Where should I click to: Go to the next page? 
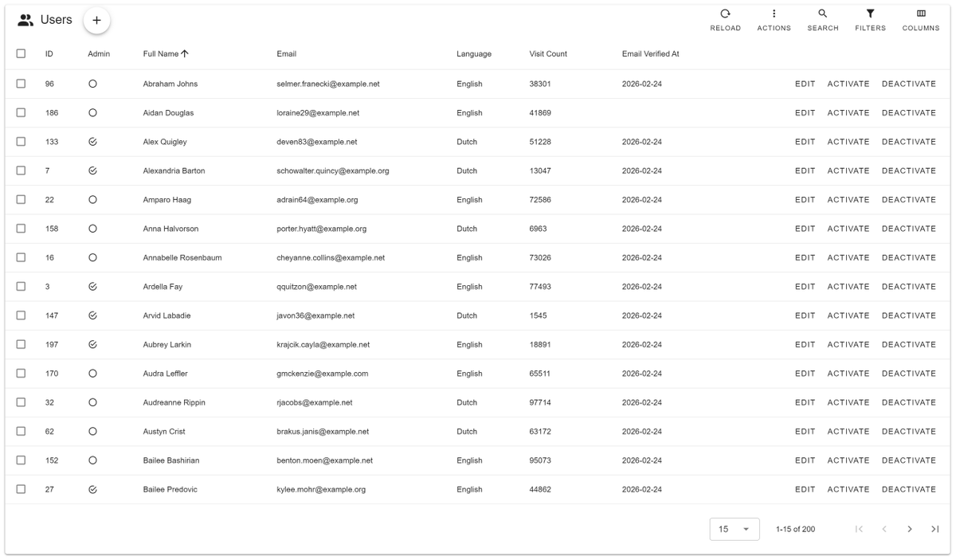[x=910, y=530]
